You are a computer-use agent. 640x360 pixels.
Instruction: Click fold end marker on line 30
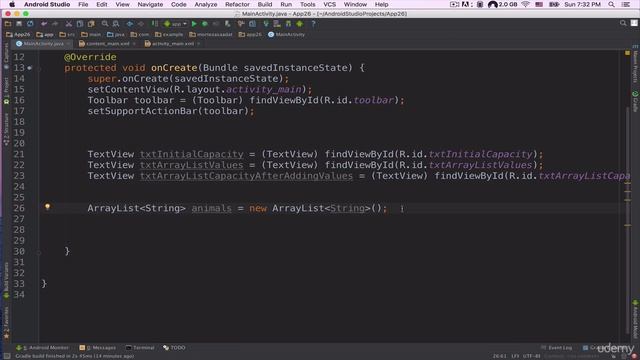[x=40, y=252]
